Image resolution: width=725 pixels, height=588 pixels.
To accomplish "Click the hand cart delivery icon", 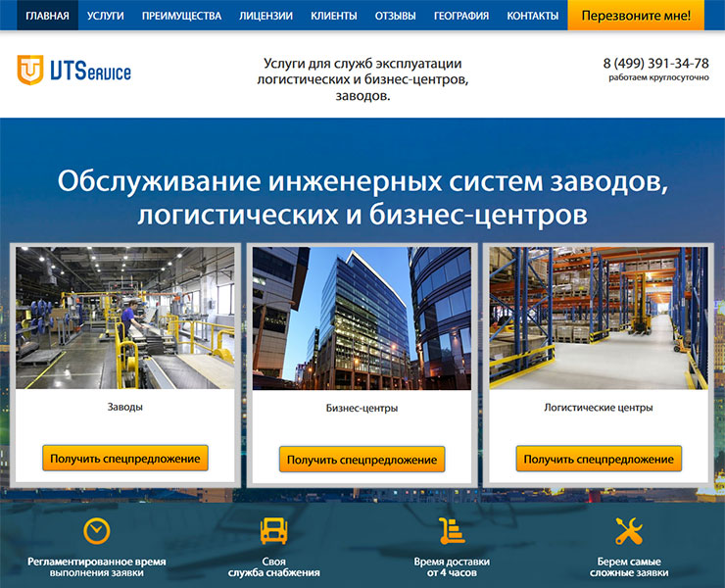I will (452, 531).
